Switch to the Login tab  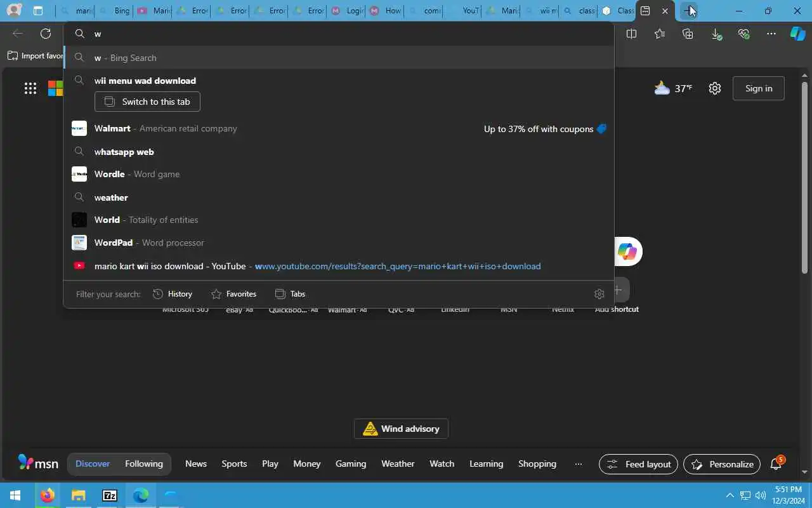(x=346, y=11)
